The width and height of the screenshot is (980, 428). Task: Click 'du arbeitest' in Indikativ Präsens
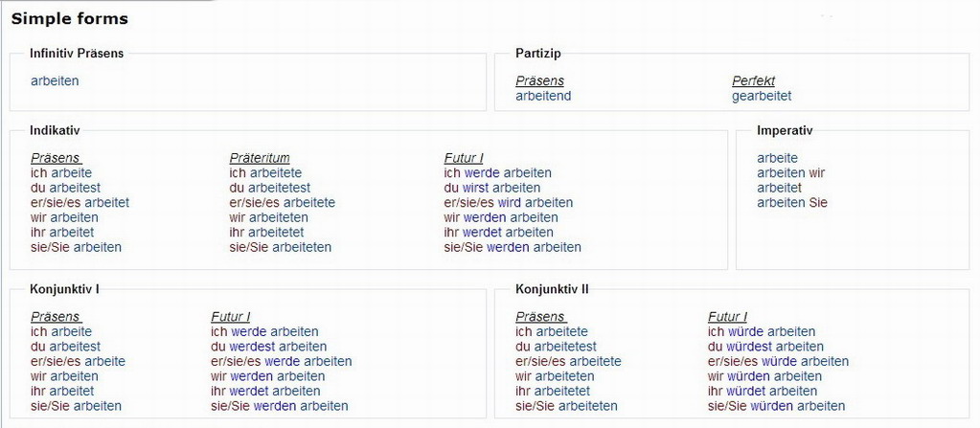tap(65, 188)
